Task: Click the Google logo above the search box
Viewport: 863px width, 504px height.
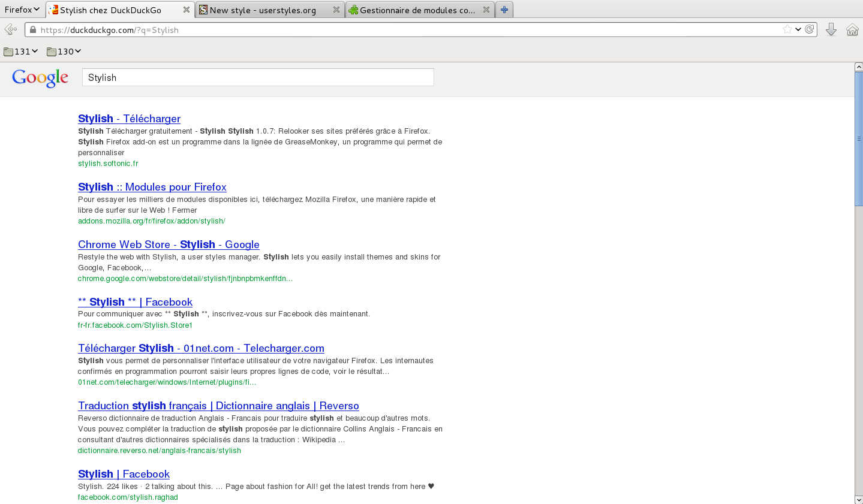Action: click(40, 77)
